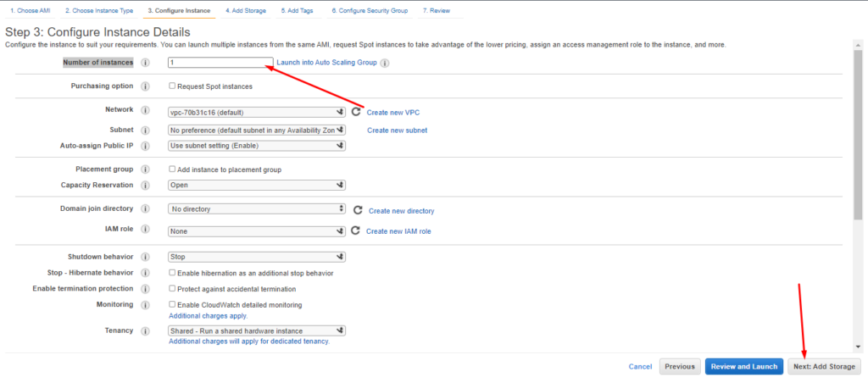Open Additional charges apply link under Monitoring

[209, 316]
